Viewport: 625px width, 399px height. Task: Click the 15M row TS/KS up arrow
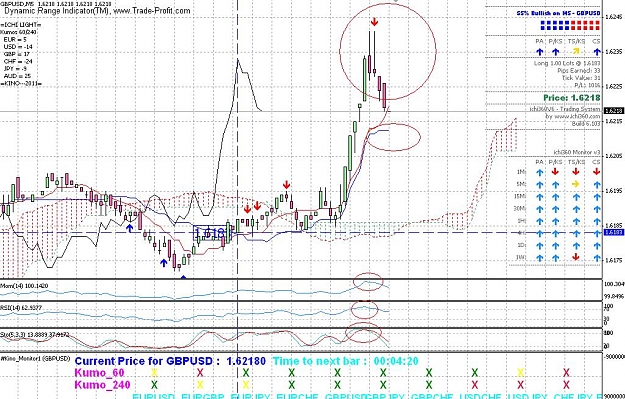click(x=576, y=197)
